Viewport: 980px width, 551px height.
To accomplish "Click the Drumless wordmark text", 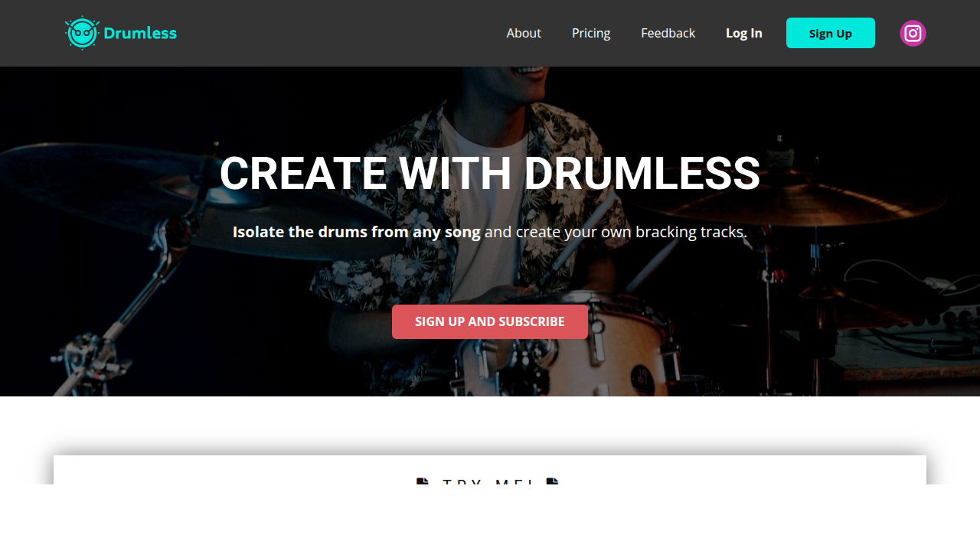I will (140, 33).
